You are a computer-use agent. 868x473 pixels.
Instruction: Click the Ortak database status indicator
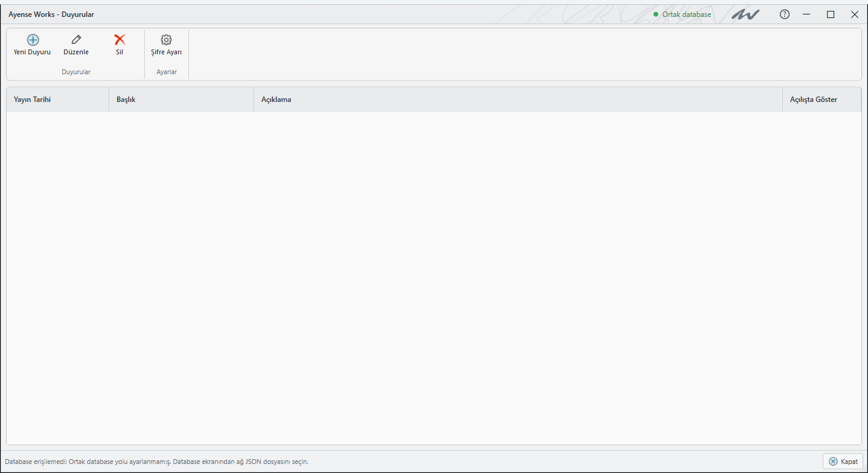(682, 14)
